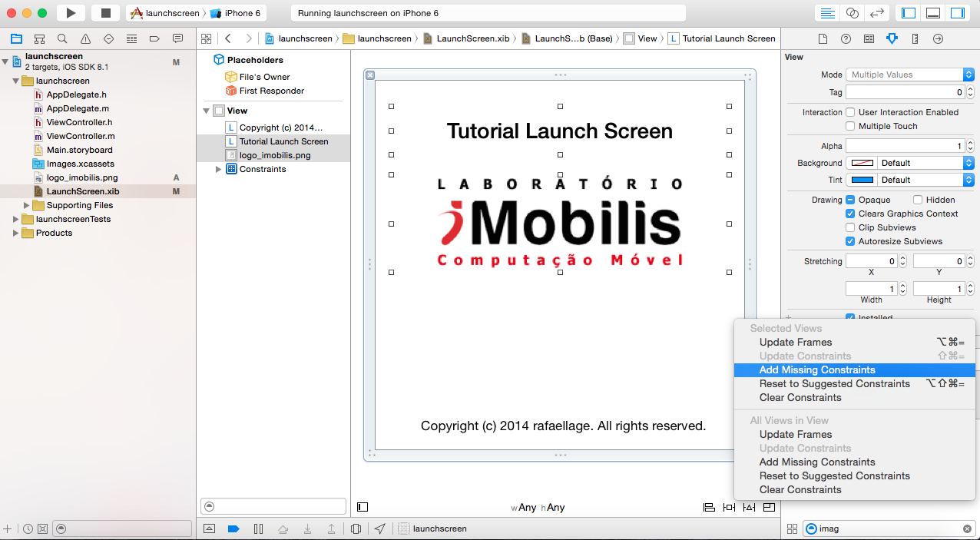The image size is (980, 540).
Task: Enable the Clip Subviews checkbox
Action: point(850,227)
